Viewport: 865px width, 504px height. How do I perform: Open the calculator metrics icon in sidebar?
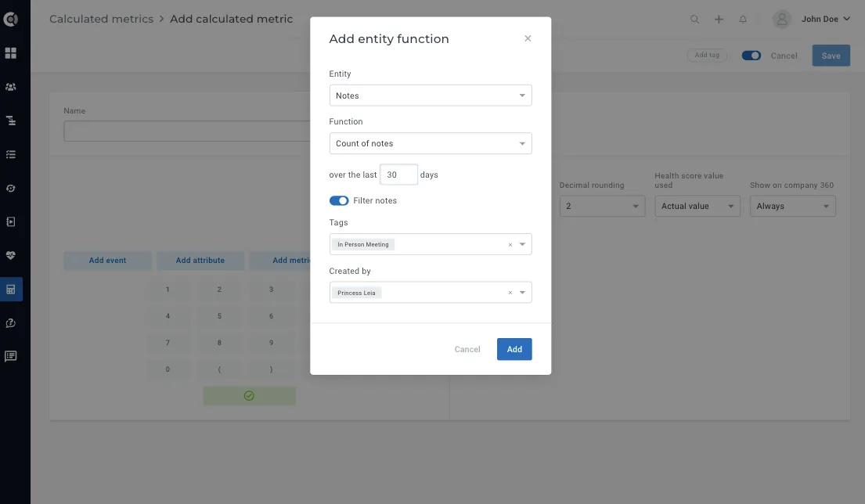(x=10, y=289)
